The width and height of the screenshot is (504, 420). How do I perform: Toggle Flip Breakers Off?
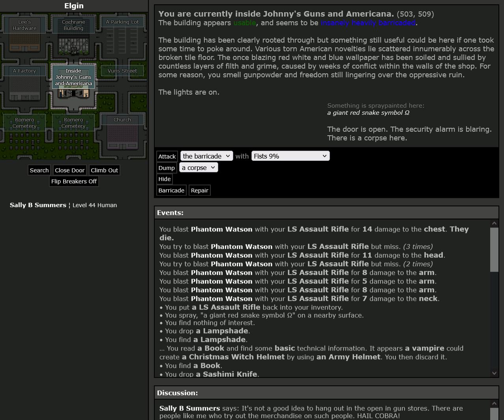[74, 181]
